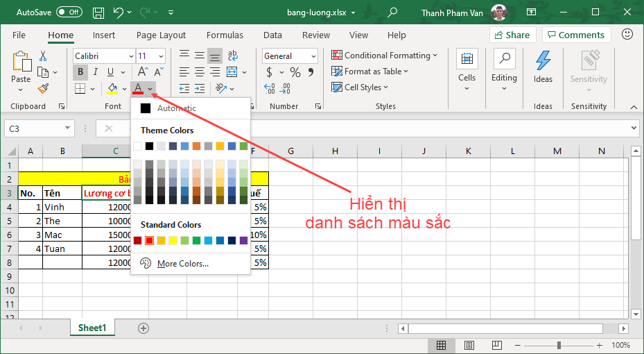Viewport: 644px width, 354px height.
Task: Click the Select All corner triangle
Action: (x=12, y=151)
